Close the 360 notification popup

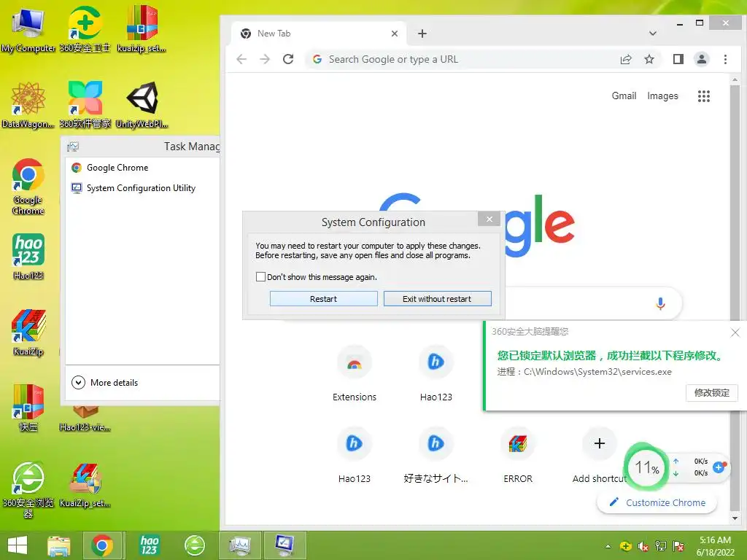(735, 332)
